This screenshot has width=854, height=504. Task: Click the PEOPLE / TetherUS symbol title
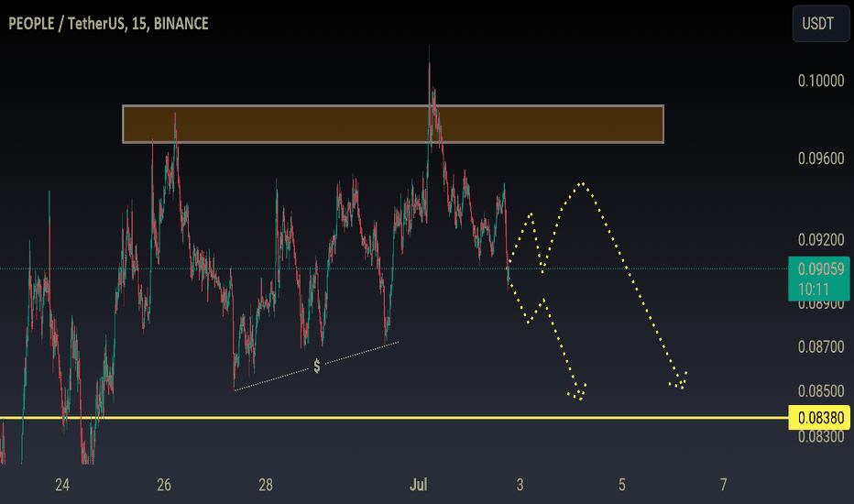108,24
